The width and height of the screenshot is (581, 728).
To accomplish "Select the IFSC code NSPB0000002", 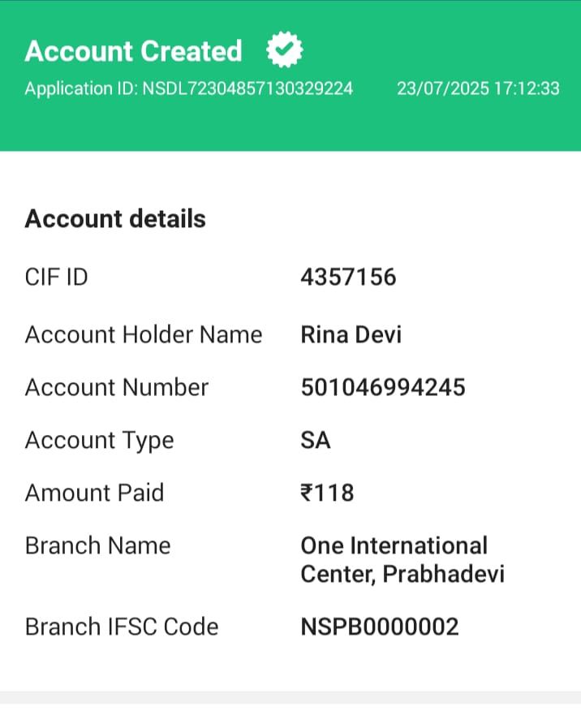I will pos(380,627).
